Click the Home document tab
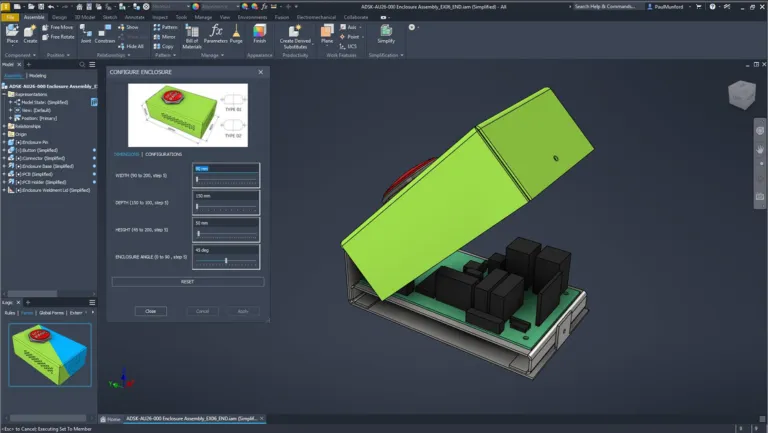 (111, 419)
